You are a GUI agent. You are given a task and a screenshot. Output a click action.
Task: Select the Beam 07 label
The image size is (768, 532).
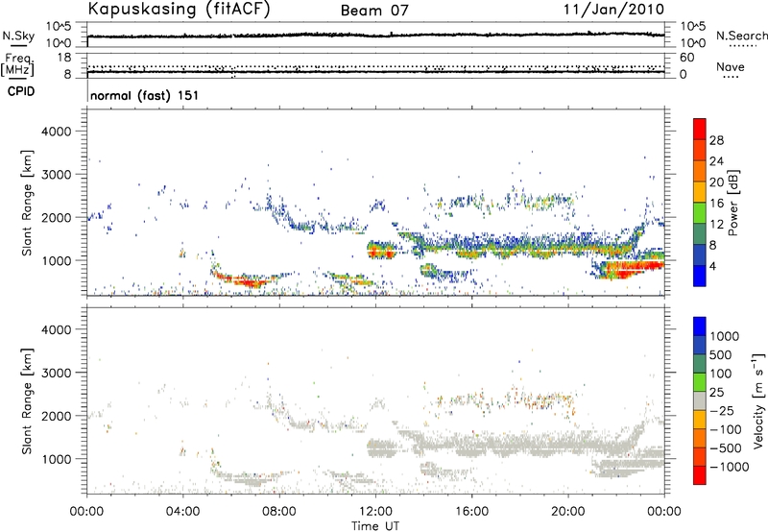click(x=374, y=11)
